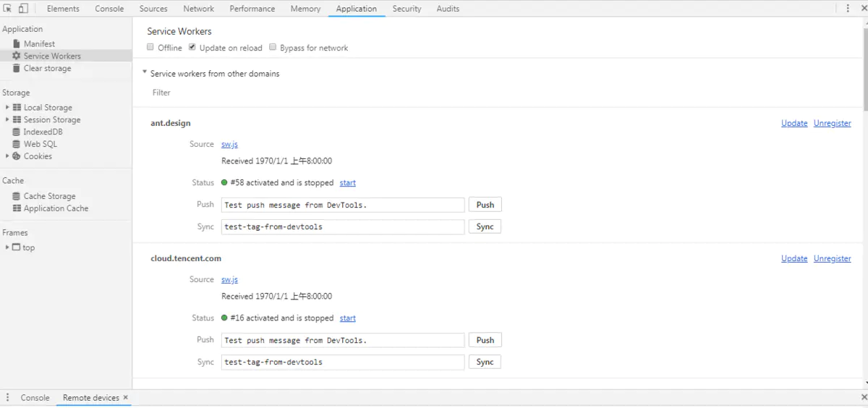Click the Web SQL database icon

click(x=17, y=144)
